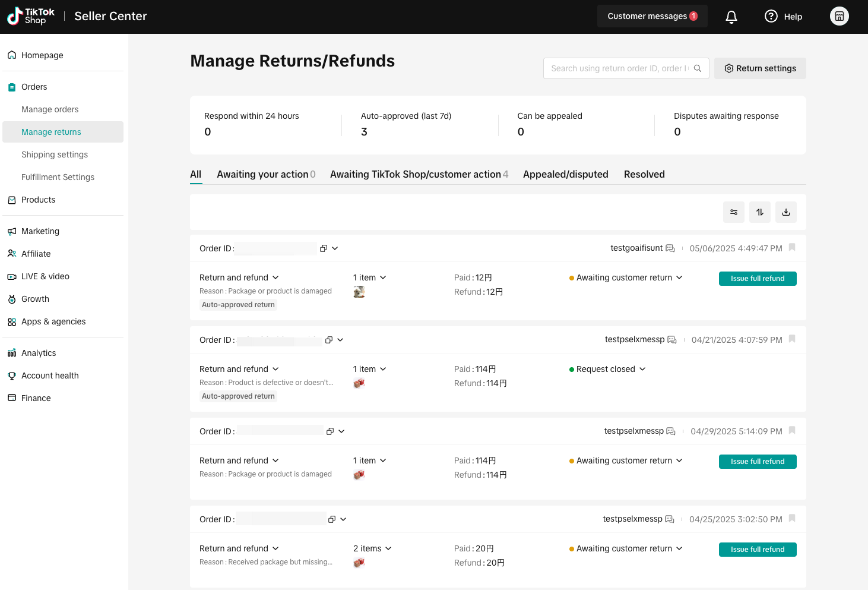Expand first order's Return and refund chevron
The height and width of the screenshot is (590, 868).
(275, 277)
